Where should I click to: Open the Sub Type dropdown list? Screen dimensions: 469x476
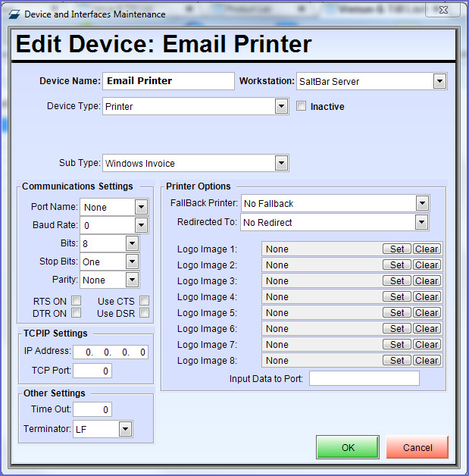click(x=281, y=162)
